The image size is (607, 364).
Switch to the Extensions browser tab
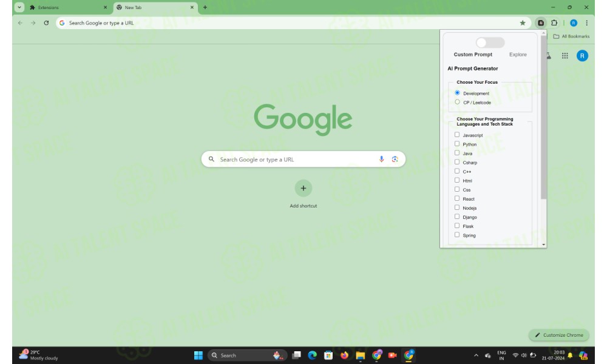tap(68, 7)
